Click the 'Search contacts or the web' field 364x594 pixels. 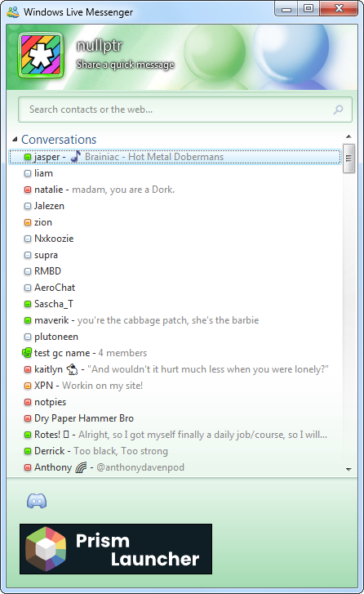pos(185,109)
